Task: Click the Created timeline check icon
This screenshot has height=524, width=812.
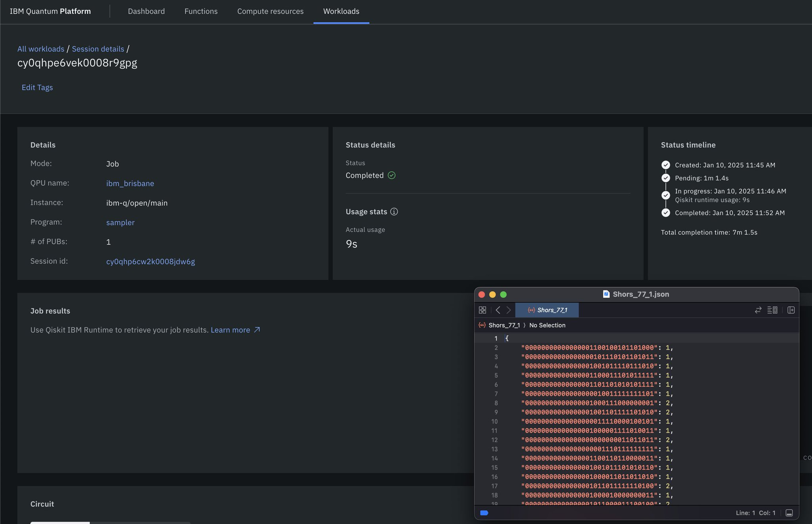Action: 666,165
